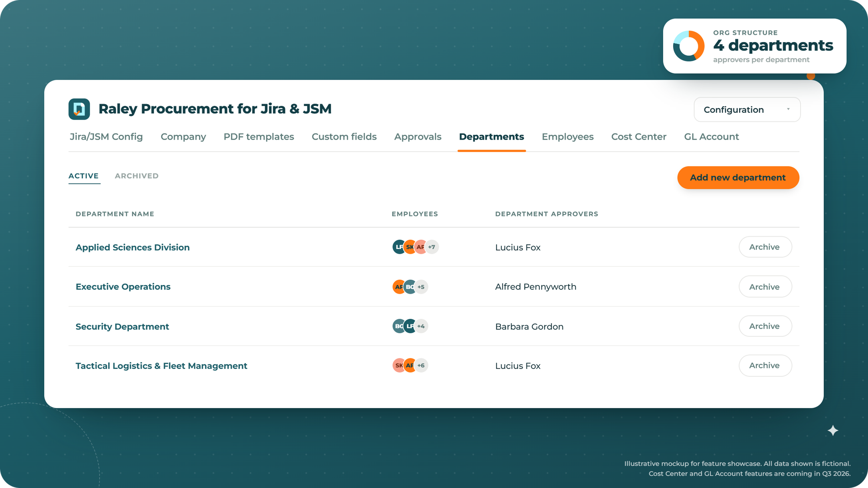Click the Add new department button
The width and height of the screenshot is (868, 488).
[x=738, y=177]
